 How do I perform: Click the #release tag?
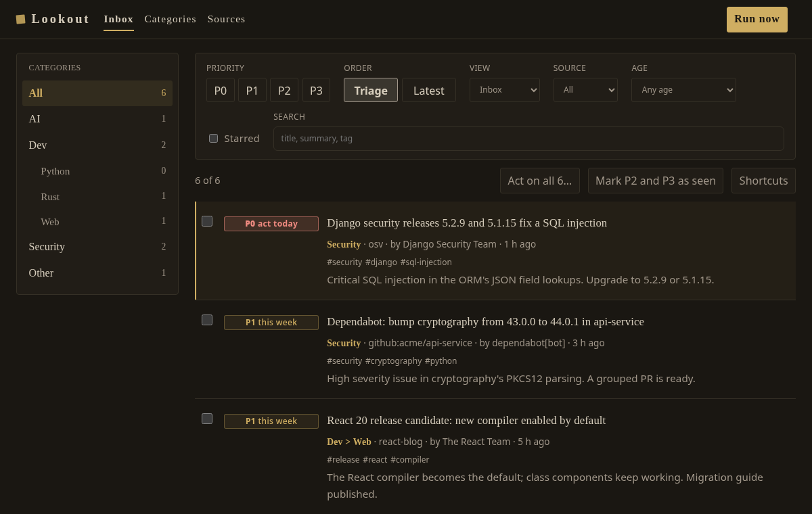click(x=343, y=460)
